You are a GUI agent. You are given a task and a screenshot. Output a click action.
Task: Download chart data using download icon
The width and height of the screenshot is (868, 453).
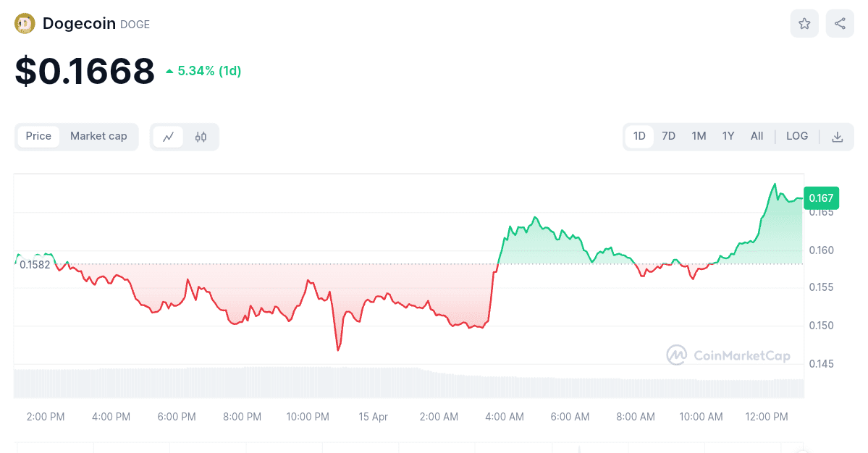click(837, 137)
